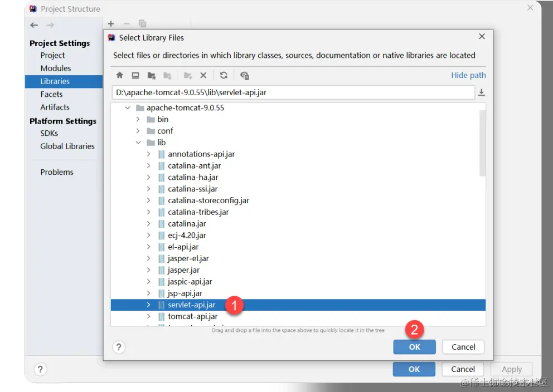Open Global Libraries section
The height and width of the screenshot is (392, 553).
click(x=67, y=146)
